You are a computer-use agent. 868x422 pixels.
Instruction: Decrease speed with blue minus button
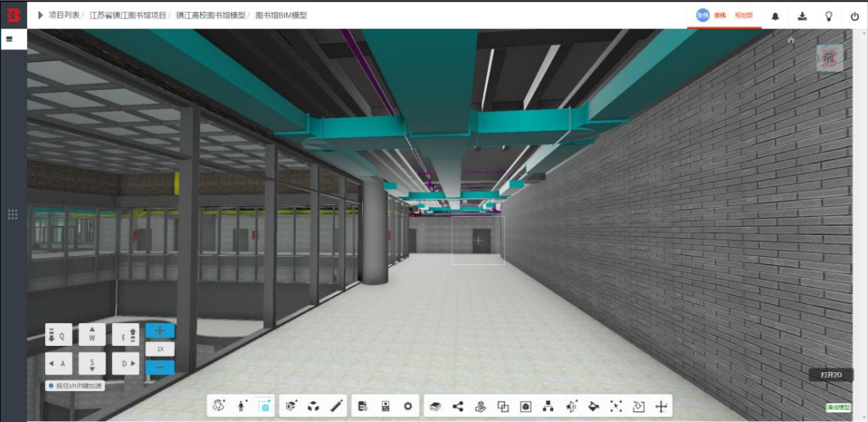coord(160,367)
